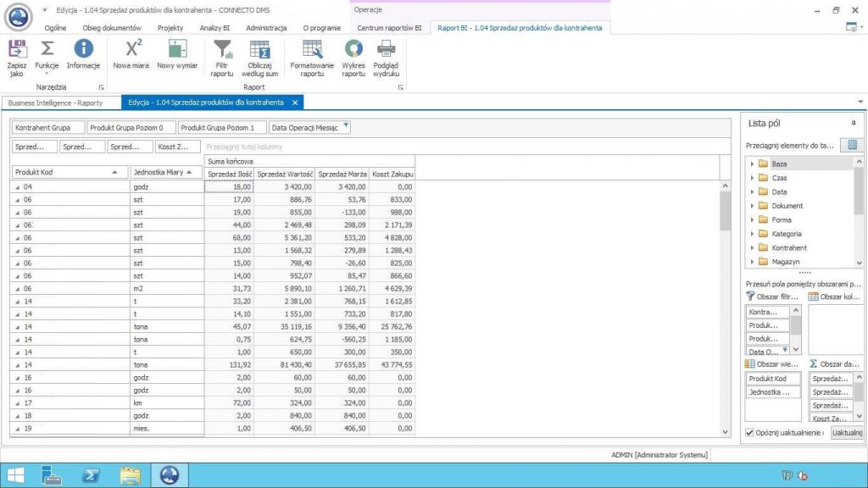Open the Filtr raportu tool
Screen dimensions: 868x488
coord(222,58)
